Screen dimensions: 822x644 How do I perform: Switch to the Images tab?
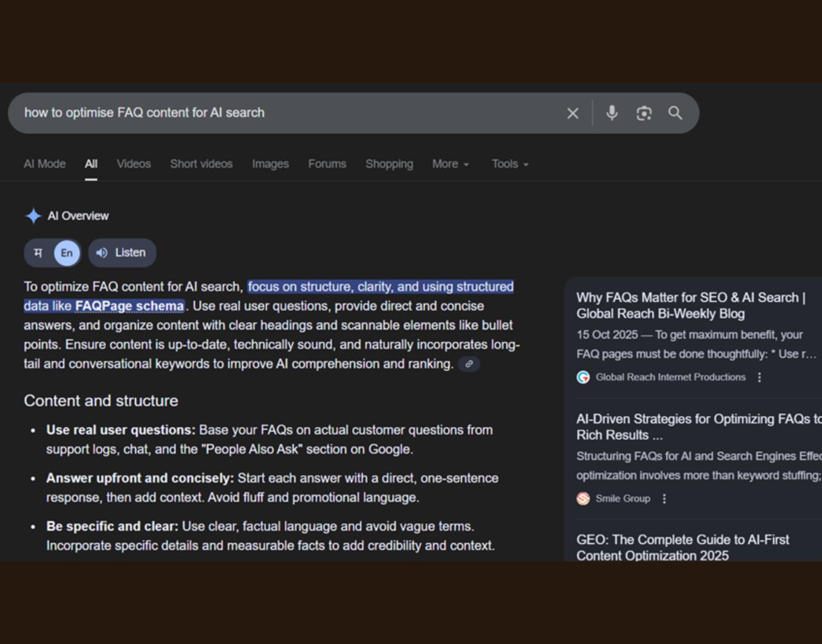point(270,164)
